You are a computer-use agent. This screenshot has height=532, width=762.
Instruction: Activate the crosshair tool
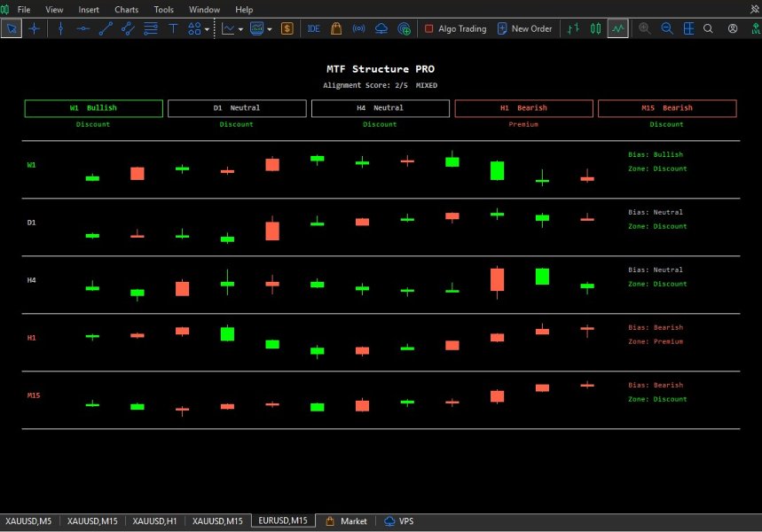(34, 28)
